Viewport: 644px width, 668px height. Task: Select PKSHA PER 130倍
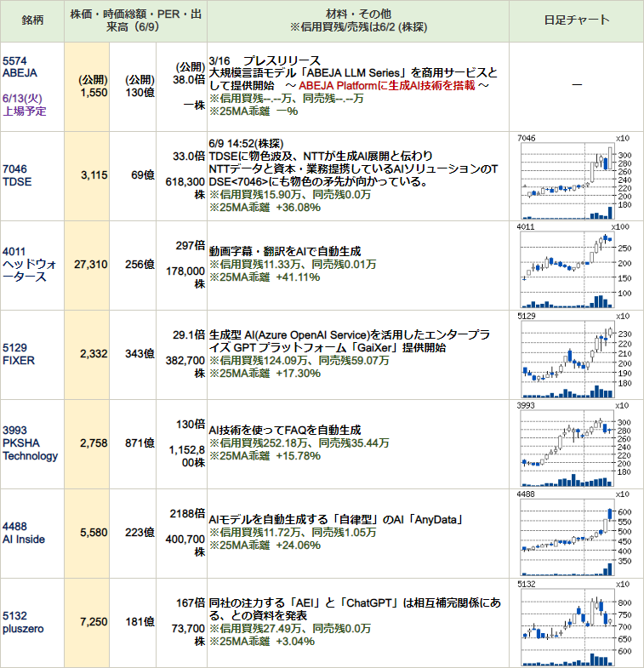(x=191, y=425)
